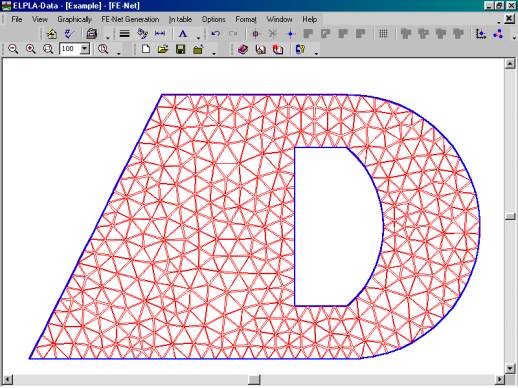The height and width of the screenshot is (388, 518).
Task: Open the Help menu
Action: [x=310, y=19]
